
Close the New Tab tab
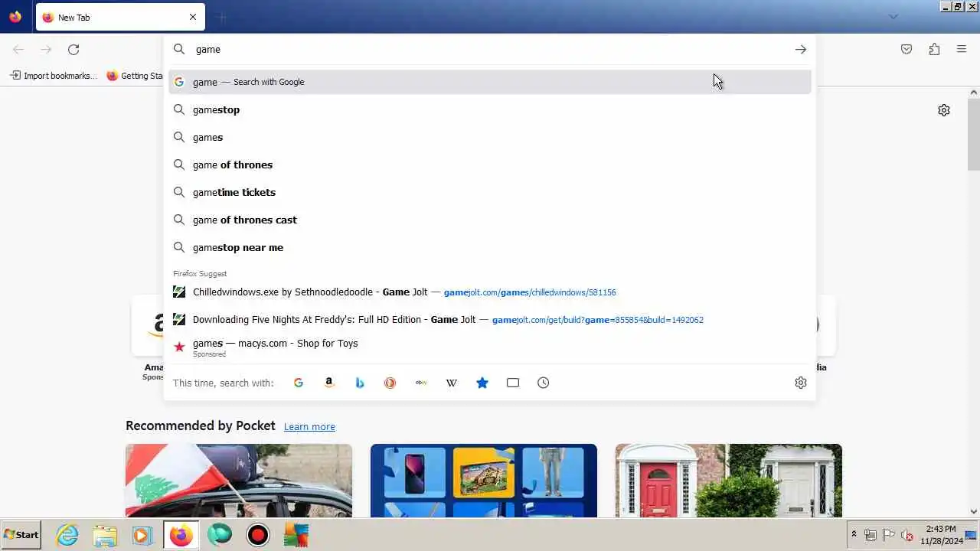(x=193, y=17)
